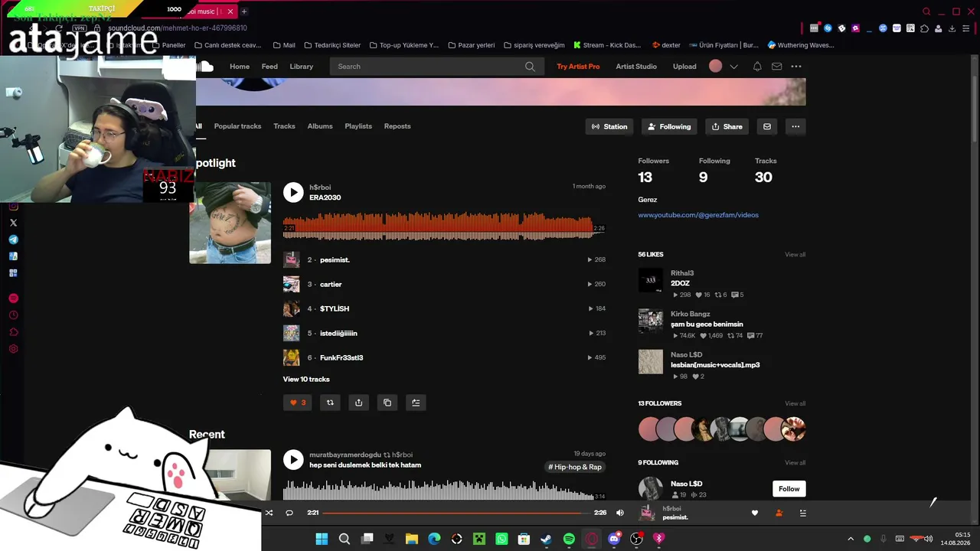
Task: Like the playing track pesimist. in player bar
Action: pyautogui.click(x=755, y=513)
